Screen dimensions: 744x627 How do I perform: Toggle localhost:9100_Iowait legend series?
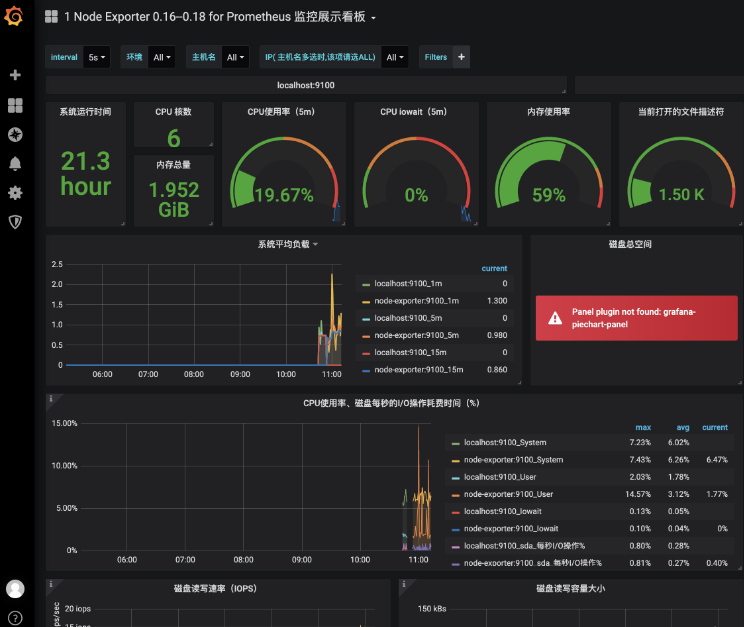[503, 511]
